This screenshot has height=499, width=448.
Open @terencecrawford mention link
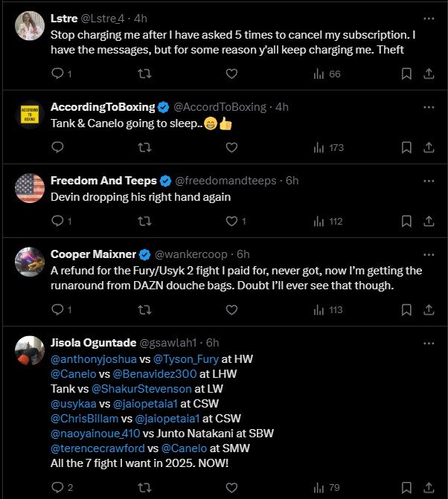(x=97, y=448)
